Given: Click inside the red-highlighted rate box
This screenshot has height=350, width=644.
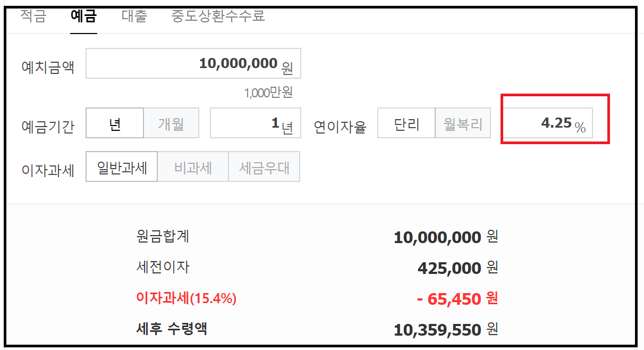Looking at the screenshot, I should point(554,123).
